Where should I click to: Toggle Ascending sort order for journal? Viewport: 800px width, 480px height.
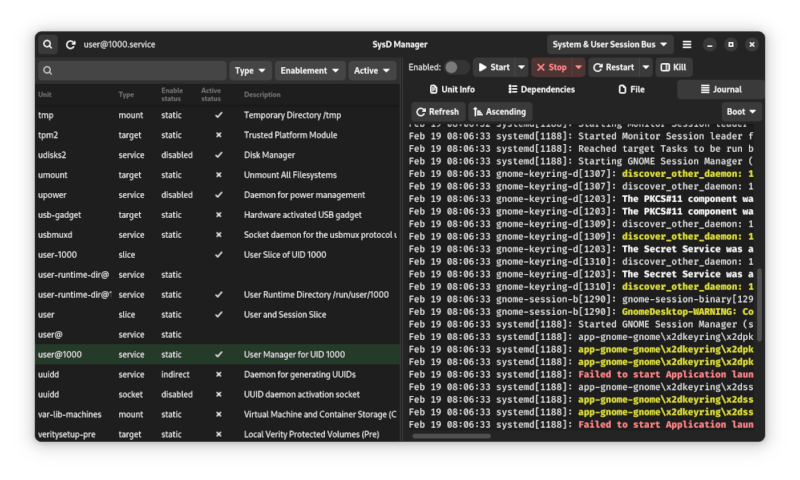(x=500, y=112)
